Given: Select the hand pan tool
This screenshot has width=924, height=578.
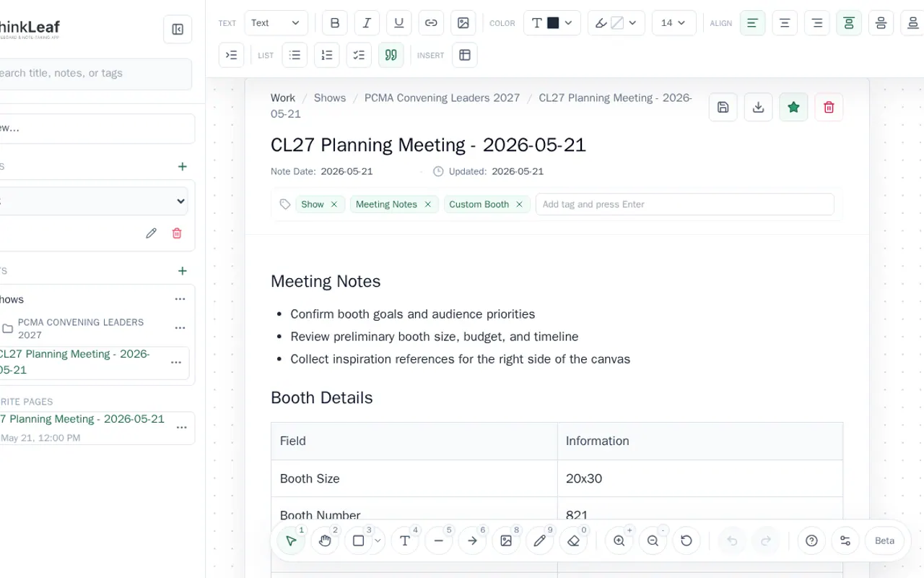Looking at the screenshot, I should (325, 540).
